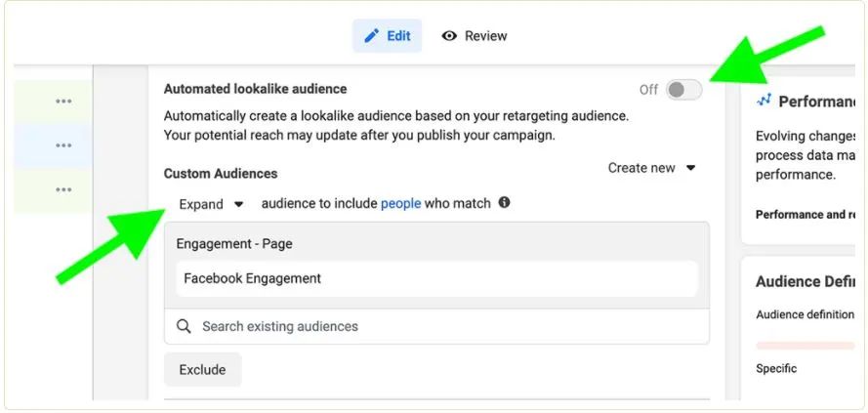Image resolution: width=868 pixels, height=413 pixels.
Task: Open the first three-dot row menu
Action: (63, 101)
